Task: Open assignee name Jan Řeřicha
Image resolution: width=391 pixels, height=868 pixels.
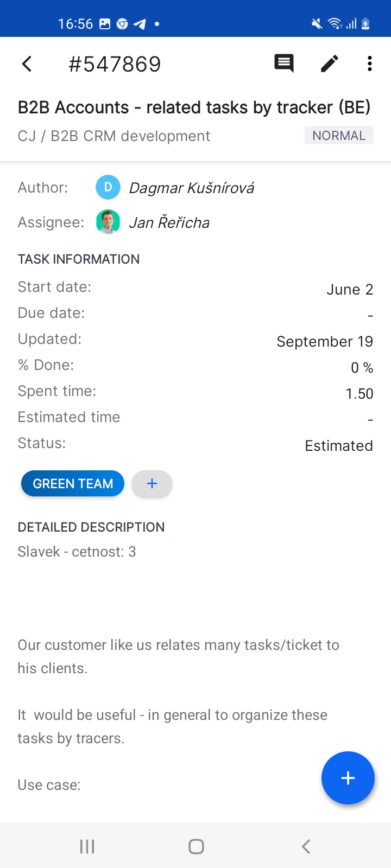Action: 169,223
